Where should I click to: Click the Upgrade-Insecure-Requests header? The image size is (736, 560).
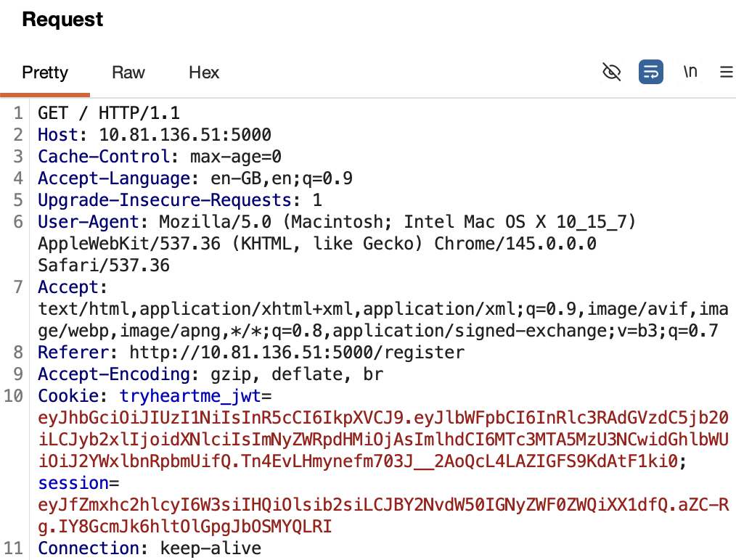tap(164, 200)
